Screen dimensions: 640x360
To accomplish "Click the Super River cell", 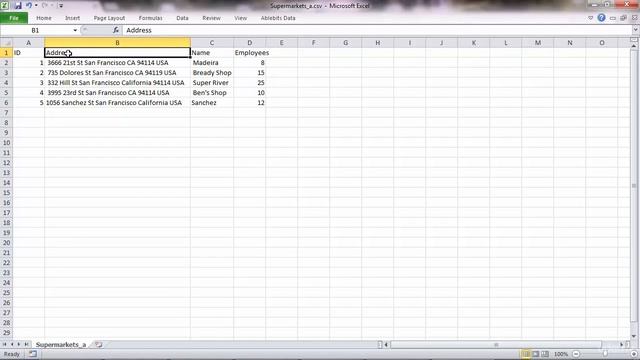I will tap(212, 82).
